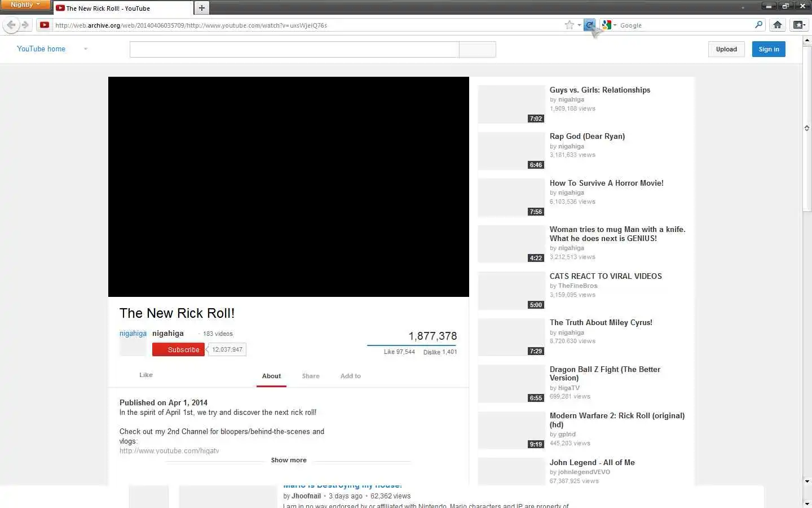The width and height of the screenshot is (812, 508).
Task: Click the browser forward arrow button
Action: (25, 25)
